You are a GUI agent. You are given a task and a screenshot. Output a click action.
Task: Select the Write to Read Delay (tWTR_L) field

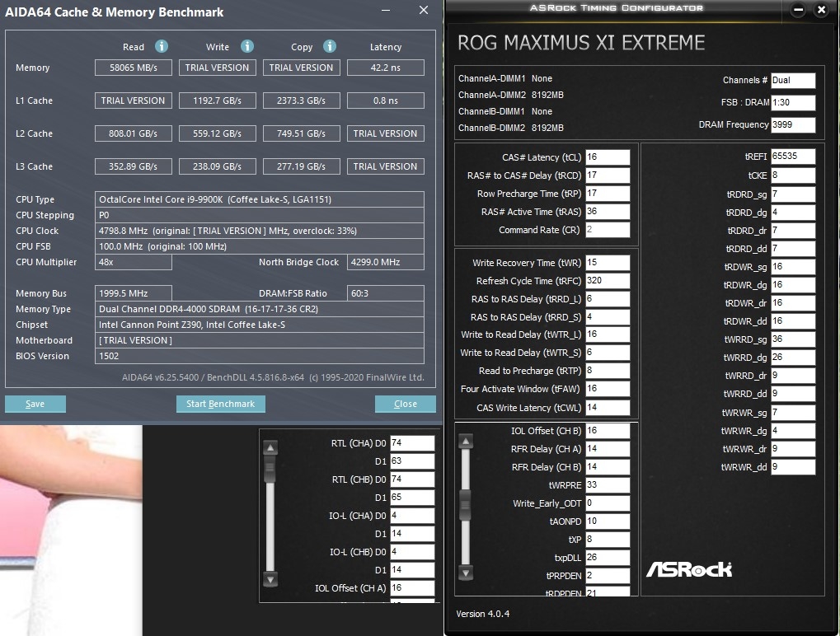(x=608, y=334)
